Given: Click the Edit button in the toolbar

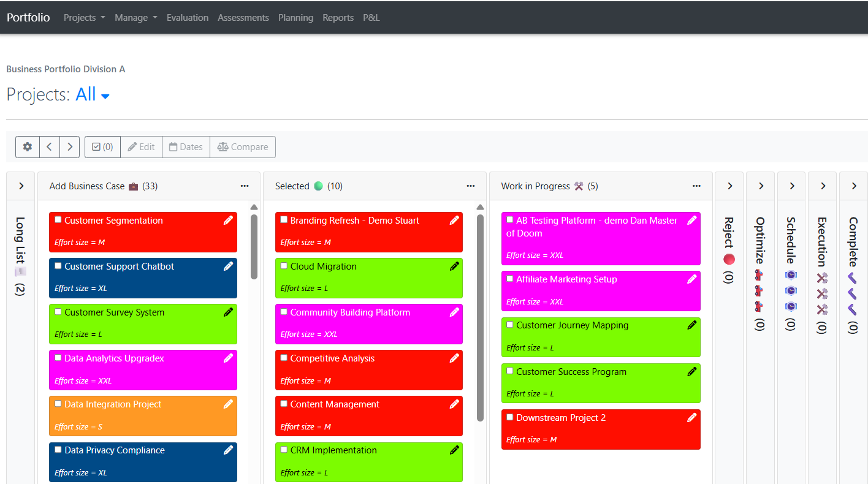Looking at the screenshot, I should [141, 146].
